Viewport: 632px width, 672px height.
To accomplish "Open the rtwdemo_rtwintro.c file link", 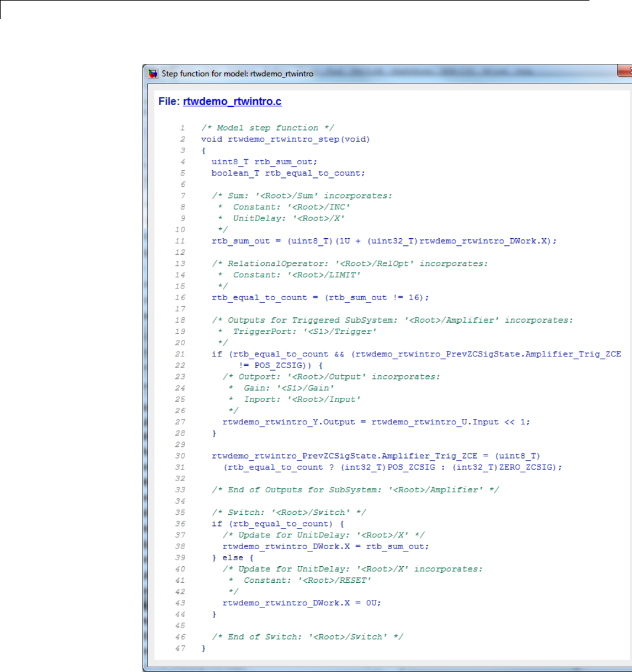I will point(232,102).
